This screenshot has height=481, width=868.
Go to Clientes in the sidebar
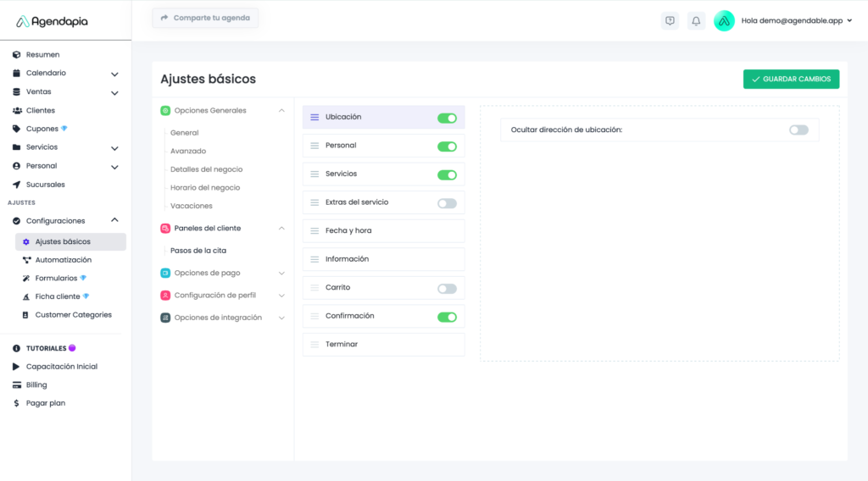pos(40,110)
